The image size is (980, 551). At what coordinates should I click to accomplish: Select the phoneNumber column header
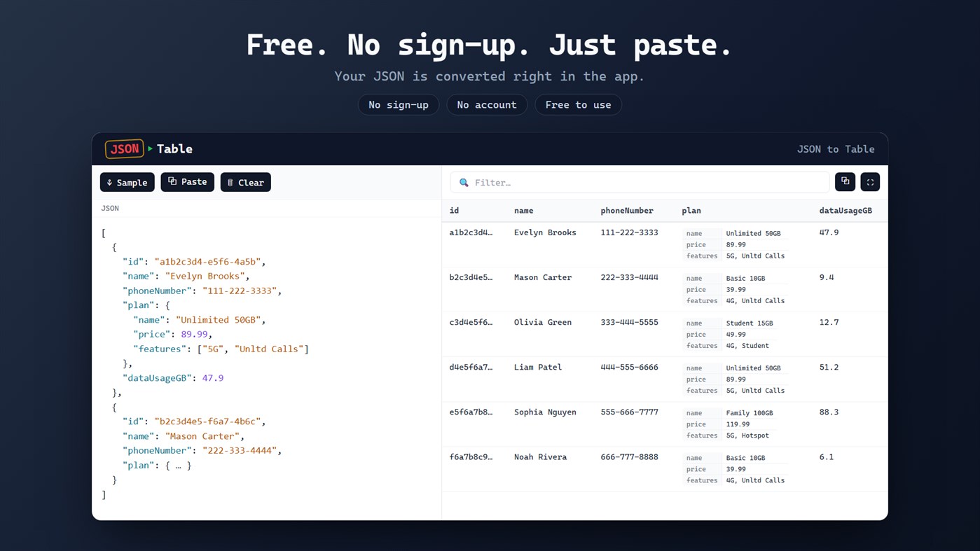627,210
